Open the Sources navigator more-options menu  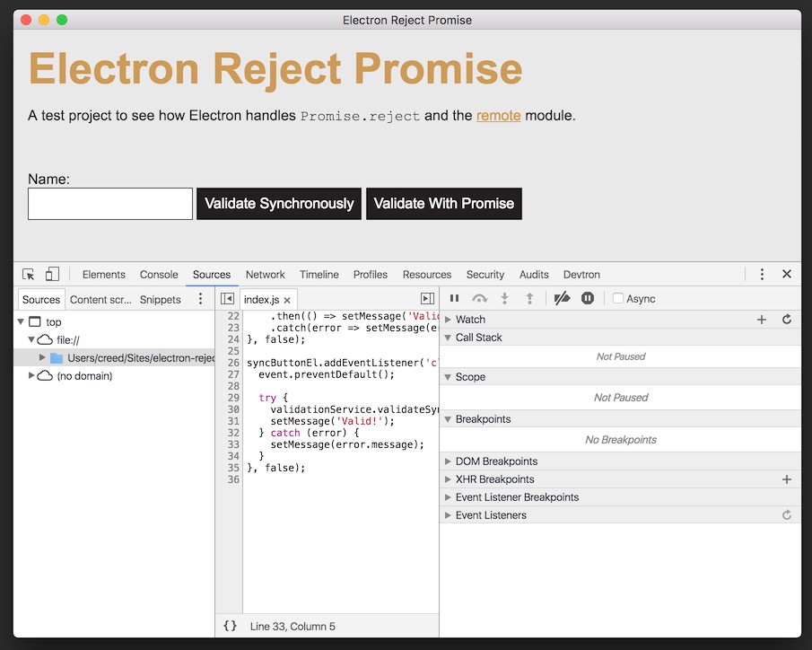201,299
